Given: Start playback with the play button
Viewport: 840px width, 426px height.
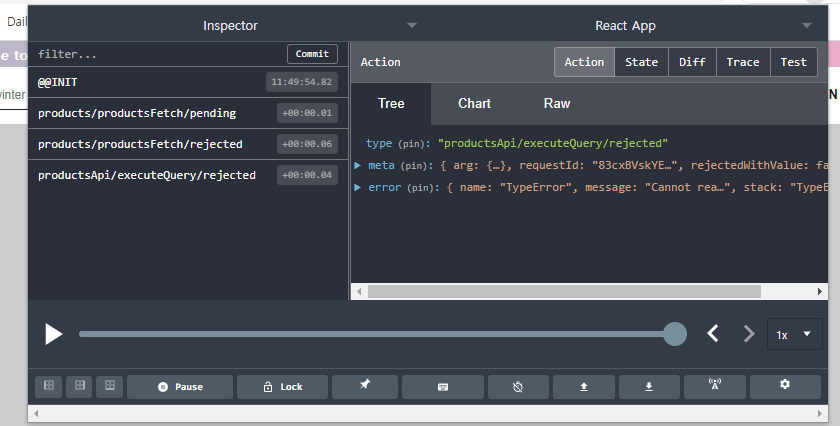Looking at the screenshot, I should click(54, 334).
